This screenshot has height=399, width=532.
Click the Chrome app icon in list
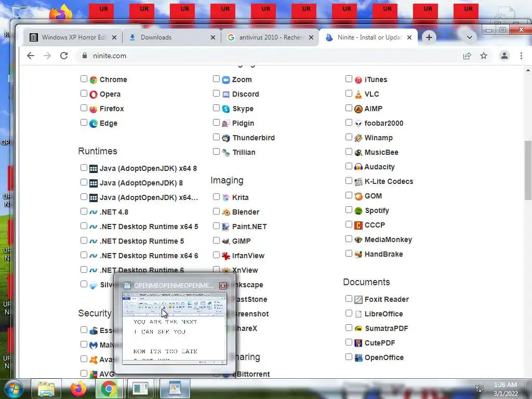pos(94,79)
